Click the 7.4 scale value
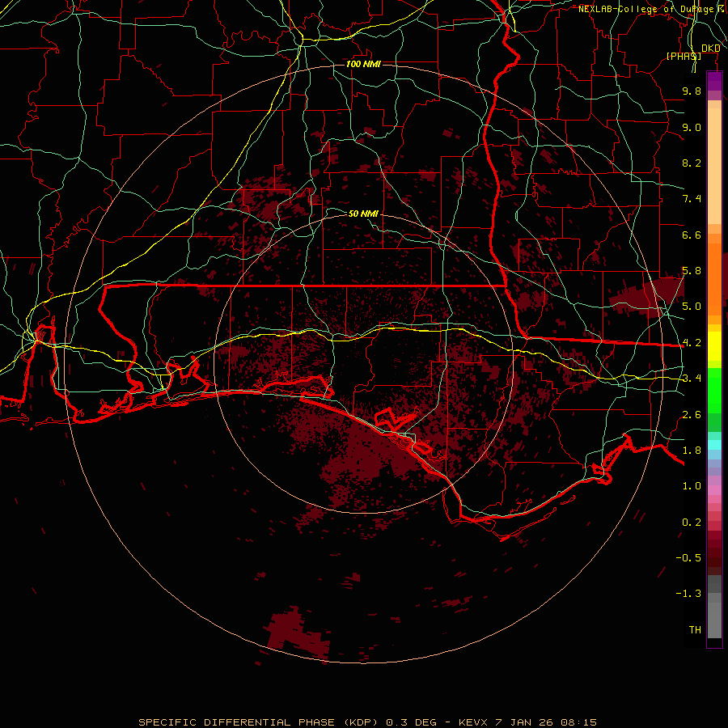Screen dimensions: 728x728 tap(692, 199)
